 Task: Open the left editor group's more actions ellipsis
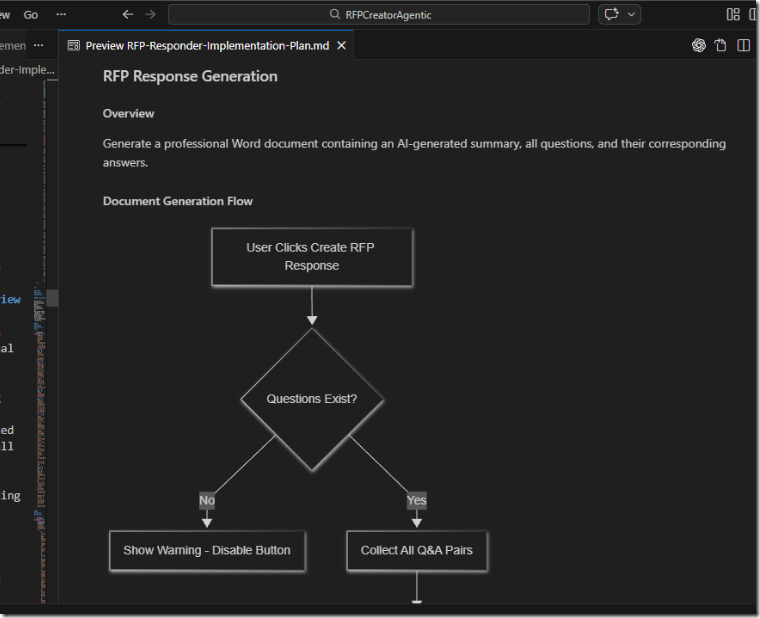point(38,46)
